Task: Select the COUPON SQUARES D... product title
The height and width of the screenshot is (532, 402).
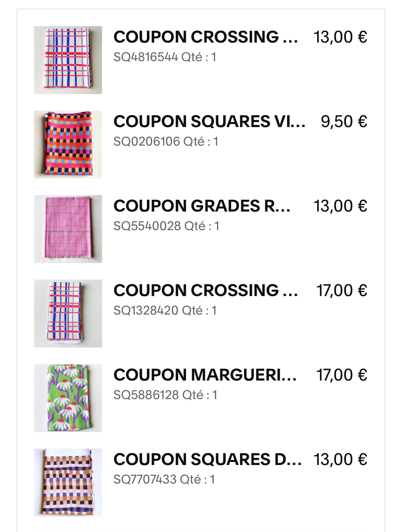Action: click(x=208, y=460)
